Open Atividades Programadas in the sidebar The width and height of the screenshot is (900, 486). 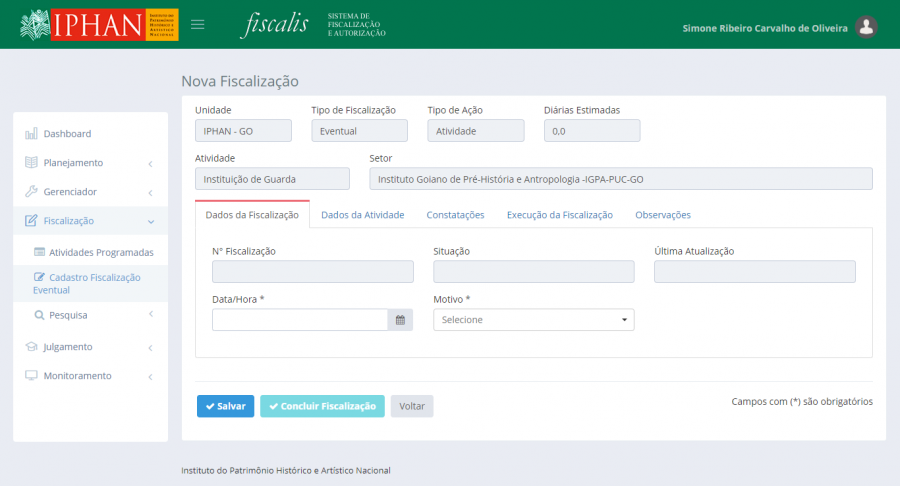100,252
